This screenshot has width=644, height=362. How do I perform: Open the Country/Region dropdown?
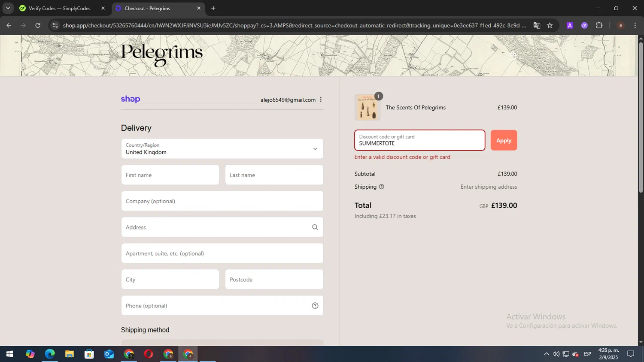tap(222, 149)
